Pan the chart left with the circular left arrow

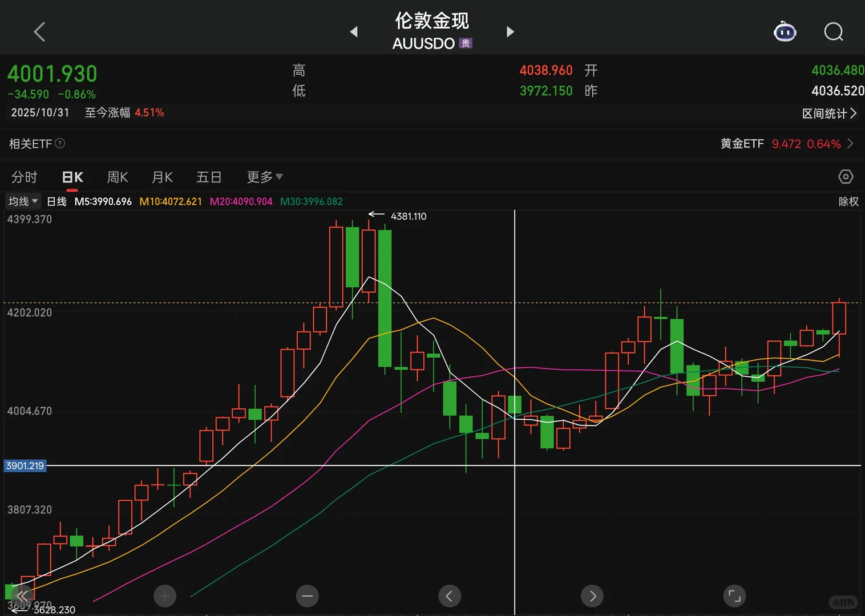point(450,595)
